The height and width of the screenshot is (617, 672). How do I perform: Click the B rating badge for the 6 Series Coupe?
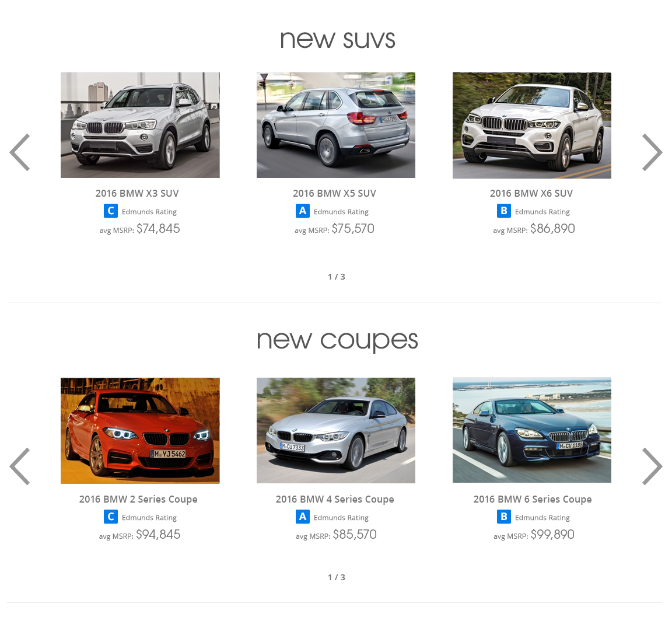tap(503, 517)
